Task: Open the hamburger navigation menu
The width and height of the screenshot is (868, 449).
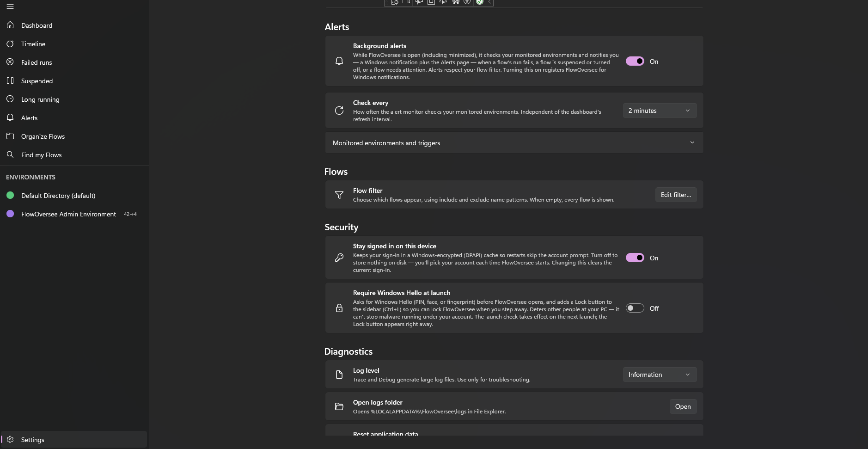Action: tap(10, 6)
